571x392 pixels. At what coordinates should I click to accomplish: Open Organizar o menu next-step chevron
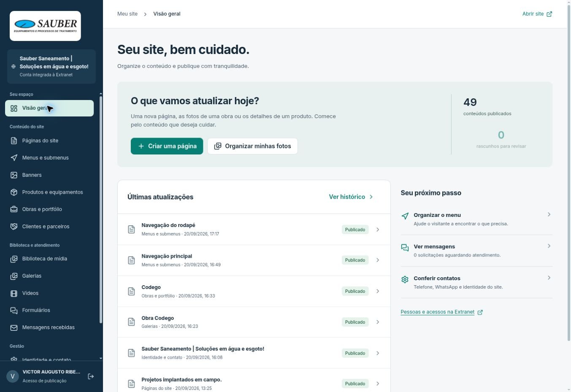click(x=549, y=214)
